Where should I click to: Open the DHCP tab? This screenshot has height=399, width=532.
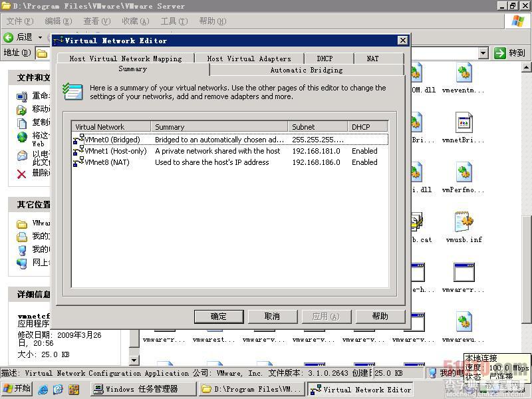[x=325, y=59]
